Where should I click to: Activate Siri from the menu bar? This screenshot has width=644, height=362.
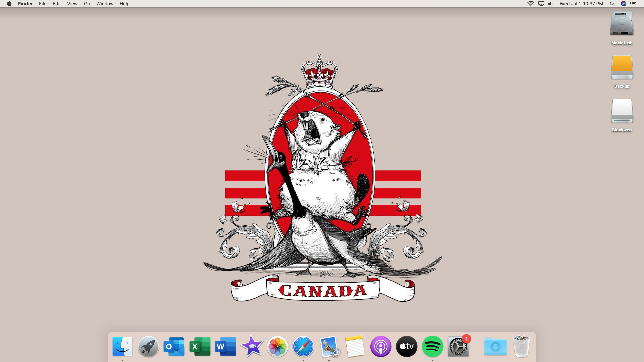[623, 4]
